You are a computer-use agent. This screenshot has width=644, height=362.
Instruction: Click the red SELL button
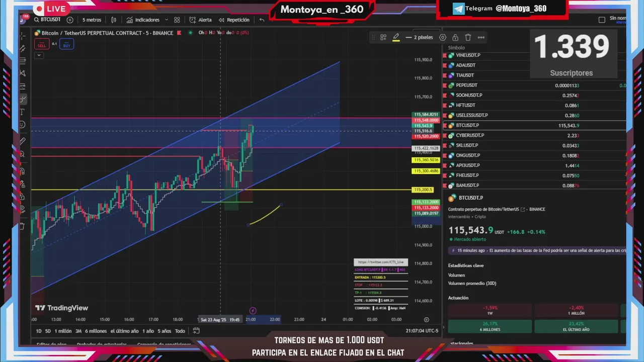click(x=42, y=44)
